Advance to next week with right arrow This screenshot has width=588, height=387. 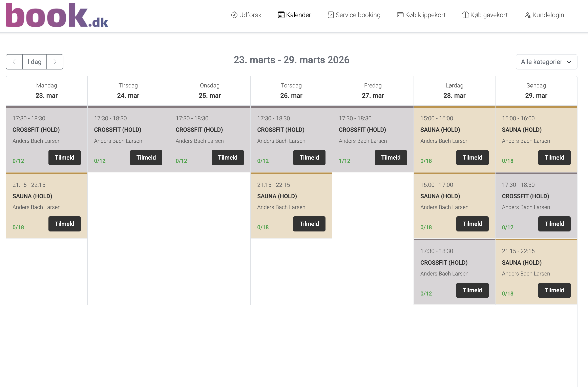coord(55,62)
